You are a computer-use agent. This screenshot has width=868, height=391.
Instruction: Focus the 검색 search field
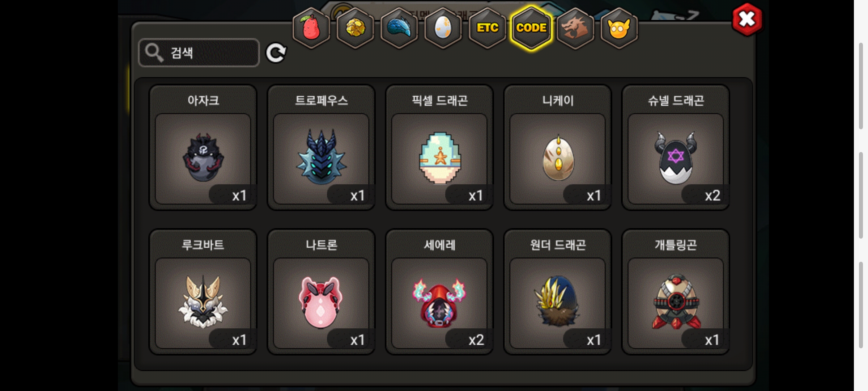point(199,53)
